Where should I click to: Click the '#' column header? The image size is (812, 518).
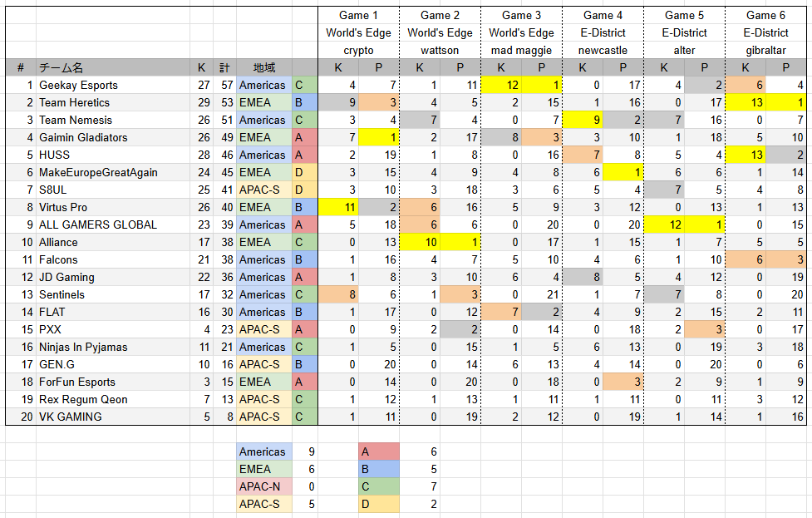pos(21,68)
